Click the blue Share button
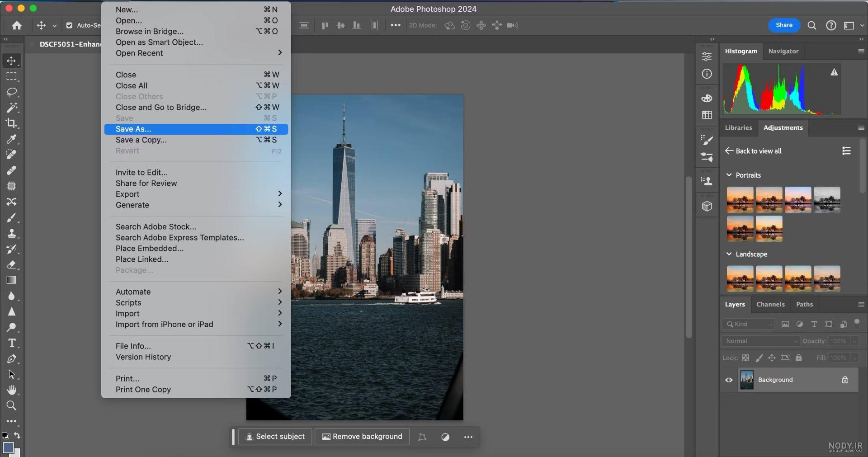The width and height of the screenshot is (868, 457). pos(784,25)
